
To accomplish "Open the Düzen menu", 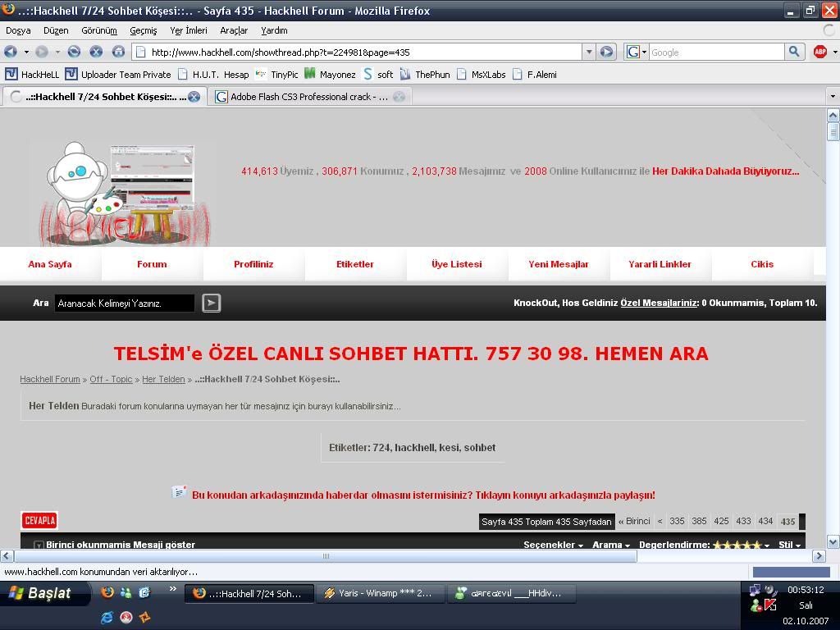I will coord(56,30).
